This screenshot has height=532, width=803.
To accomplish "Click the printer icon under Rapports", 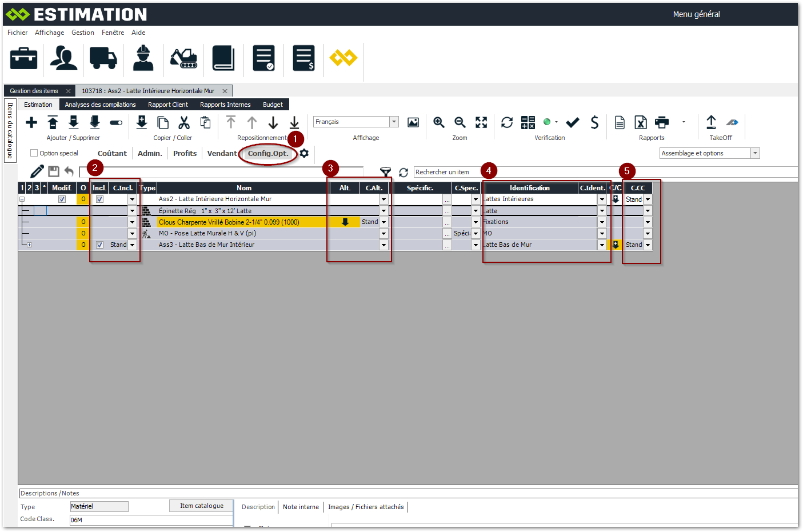I will 662,122.
